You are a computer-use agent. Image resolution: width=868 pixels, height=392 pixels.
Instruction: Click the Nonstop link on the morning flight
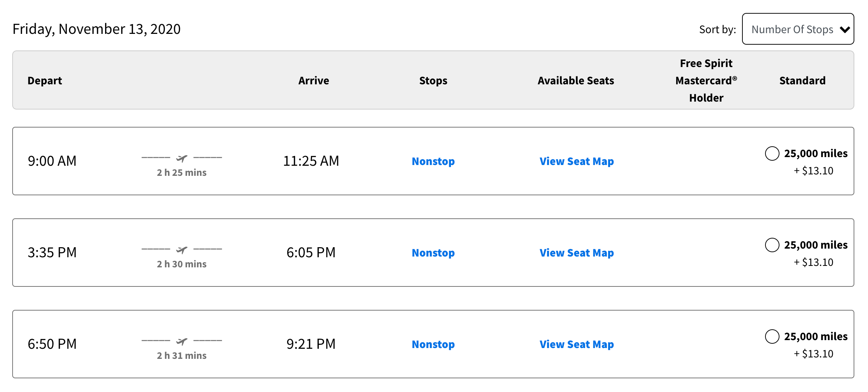(x=433, y=161)
